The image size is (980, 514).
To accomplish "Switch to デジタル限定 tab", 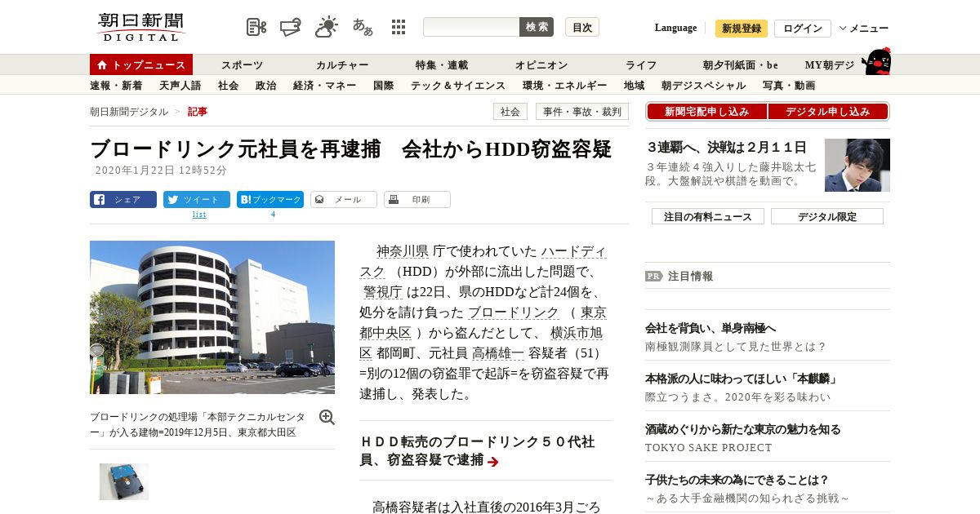I will pos(827,216).
